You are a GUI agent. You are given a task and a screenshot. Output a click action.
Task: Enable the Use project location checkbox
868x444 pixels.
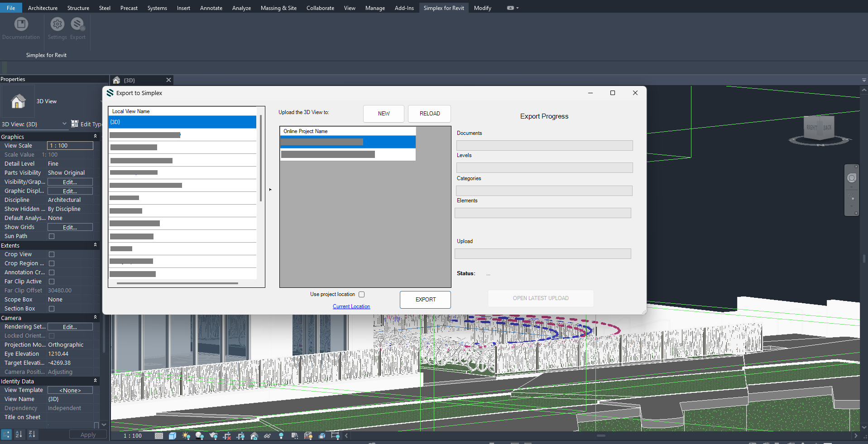click(361, 295)
